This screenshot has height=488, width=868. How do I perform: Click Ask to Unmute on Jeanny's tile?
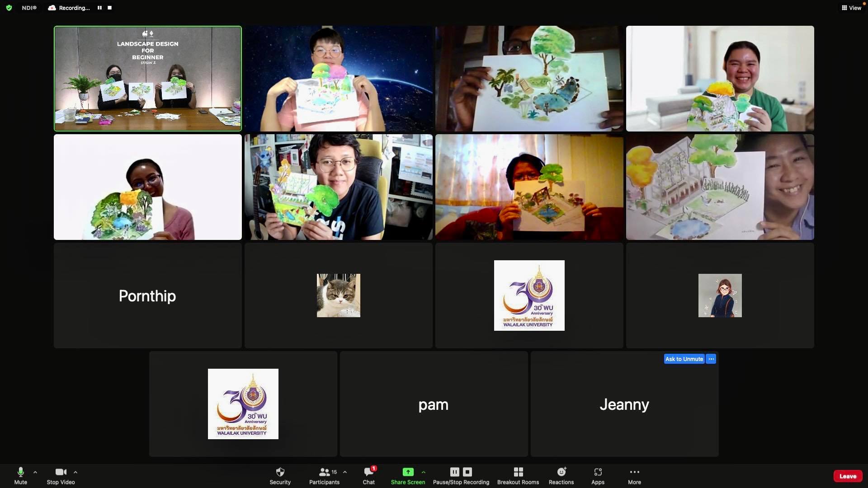click(684, 359)
